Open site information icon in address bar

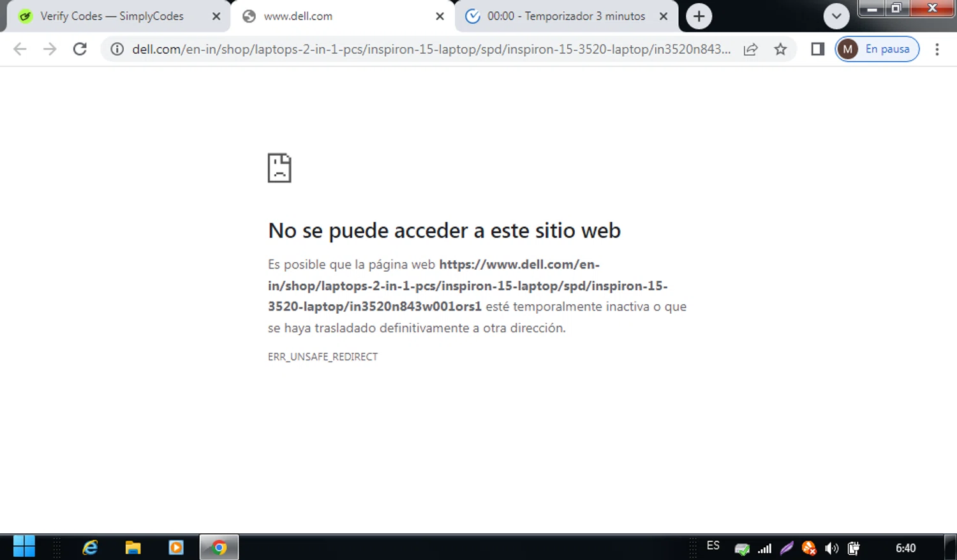(117, 49)
